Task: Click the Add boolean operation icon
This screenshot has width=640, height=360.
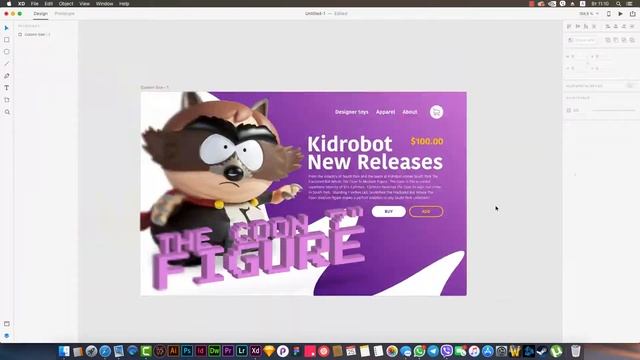Action: 608,40
